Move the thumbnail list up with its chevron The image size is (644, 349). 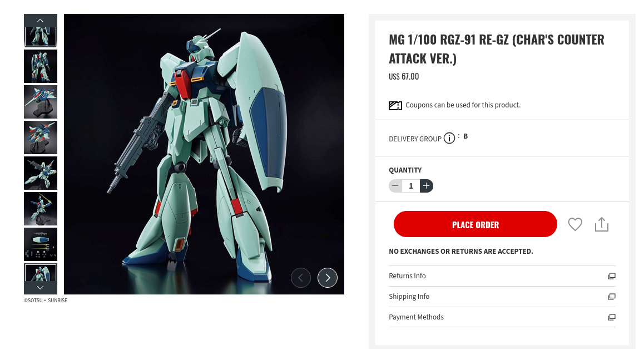tap(40, 21)
